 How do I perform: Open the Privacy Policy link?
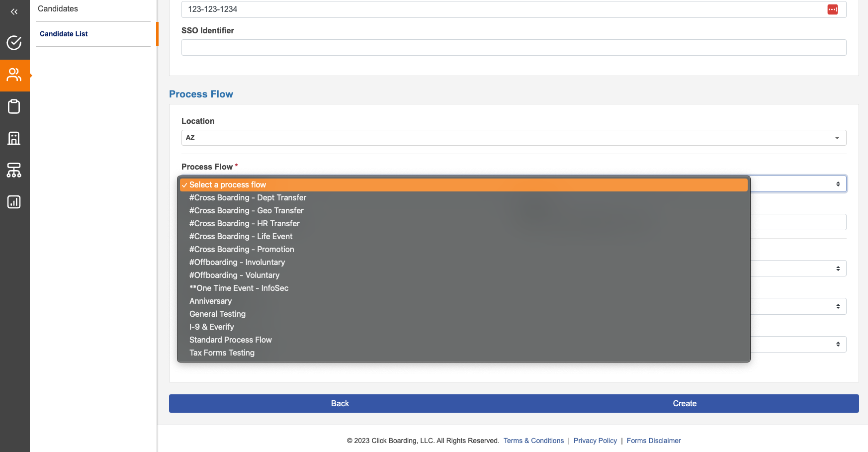[595, 441]
